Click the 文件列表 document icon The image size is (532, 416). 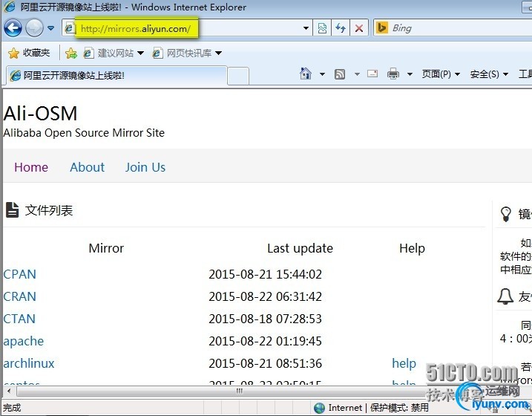click(12, 210)
